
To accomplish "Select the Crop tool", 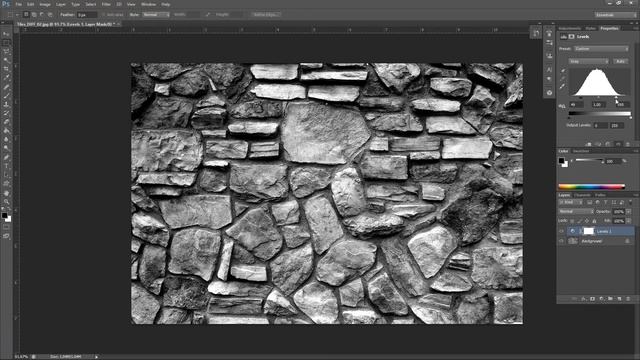I will (x=6, y=69).
